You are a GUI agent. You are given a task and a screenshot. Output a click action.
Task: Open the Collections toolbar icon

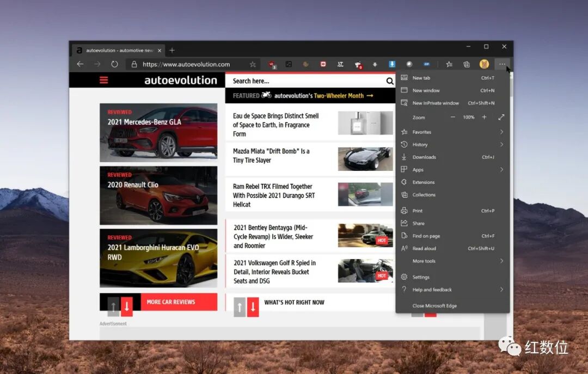[467, 64]
